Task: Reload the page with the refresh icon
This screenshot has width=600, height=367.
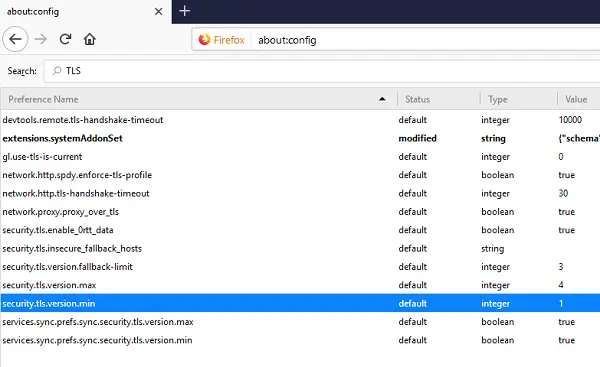Action: (65, 39)
